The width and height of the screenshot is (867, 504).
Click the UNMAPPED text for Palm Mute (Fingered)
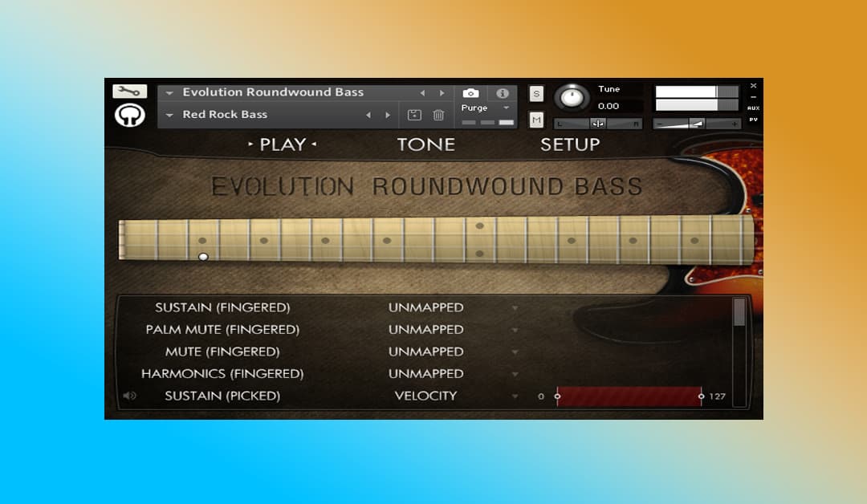click(425, 329)
